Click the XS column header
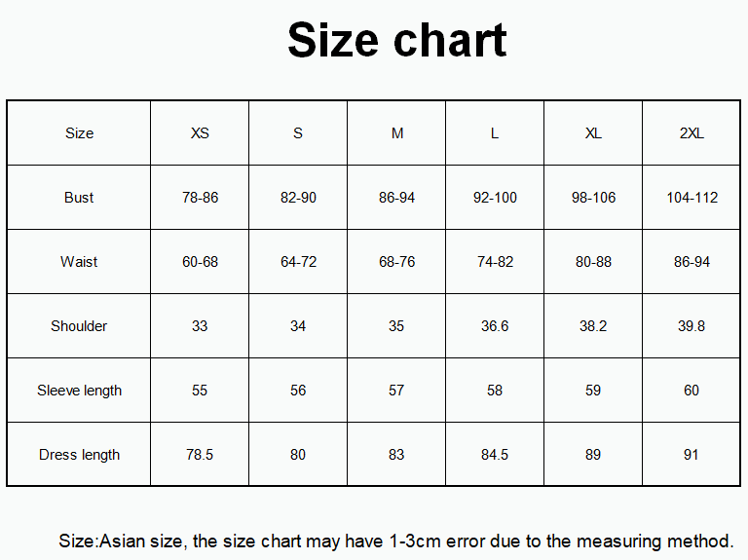This screenshot has width=748, height=560. pyautogui.click(x=200, y=133)
